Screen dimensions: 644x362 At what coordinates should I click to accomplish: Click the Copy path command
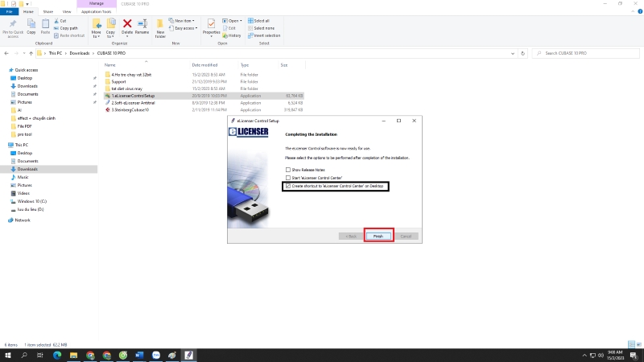66,28
